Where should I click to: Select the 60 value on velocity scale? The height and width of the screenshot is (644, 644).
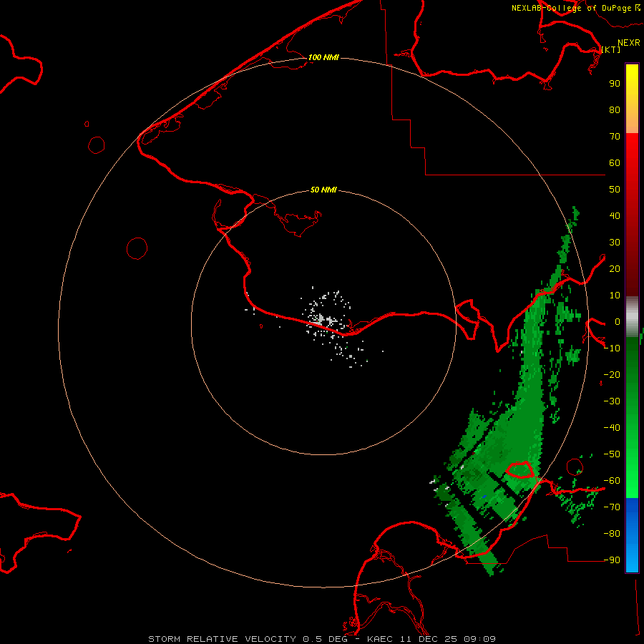pyautogui.click(x=615, y=162)
